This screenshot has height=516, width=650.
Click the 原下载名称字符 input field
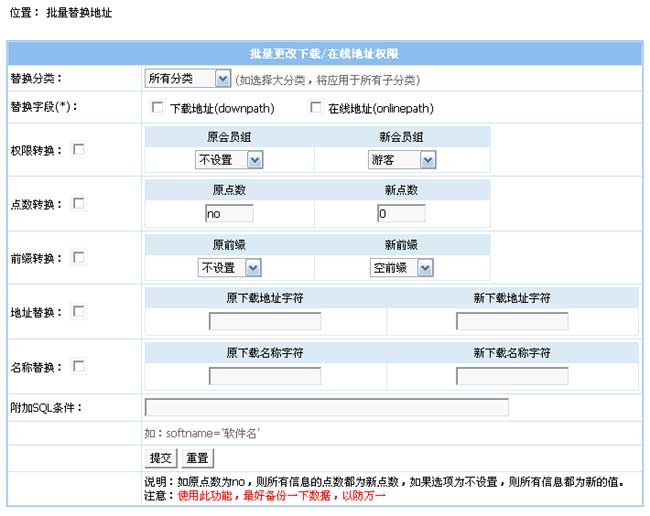265,376
